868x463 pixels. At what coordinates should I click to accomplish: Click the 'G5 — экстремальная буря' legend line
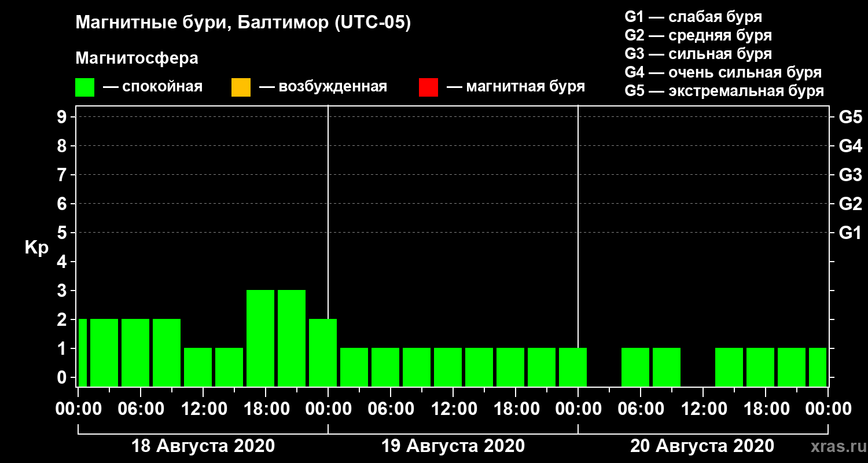[x=724, y=91]
